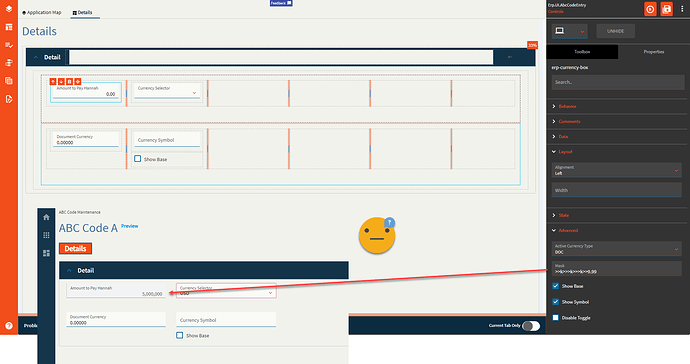The image size is (690, 364).
Task: Expand the State section
Action: 563,216
